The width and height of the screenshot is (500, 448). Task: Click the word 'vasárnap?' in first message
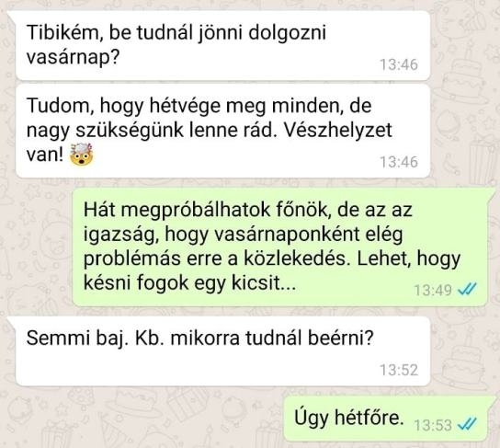click(x=73, y=58)
